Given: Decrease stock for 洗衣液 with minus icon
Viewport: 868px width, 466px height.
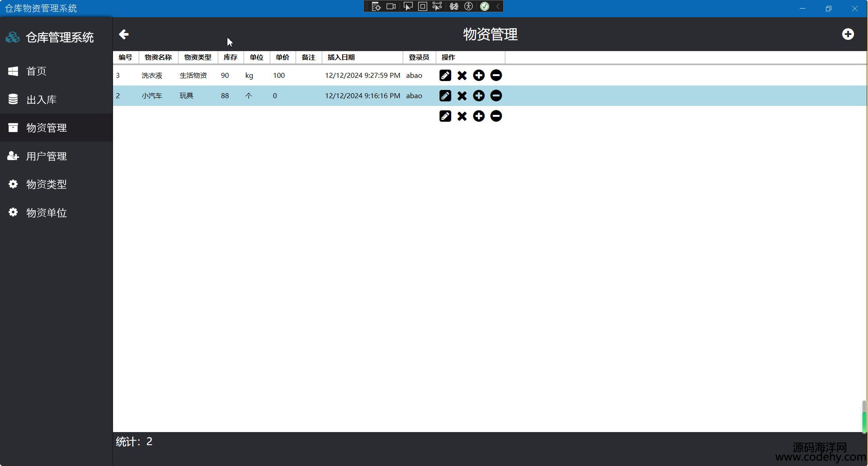Looking at the screenshot, I should click(496, 76).
